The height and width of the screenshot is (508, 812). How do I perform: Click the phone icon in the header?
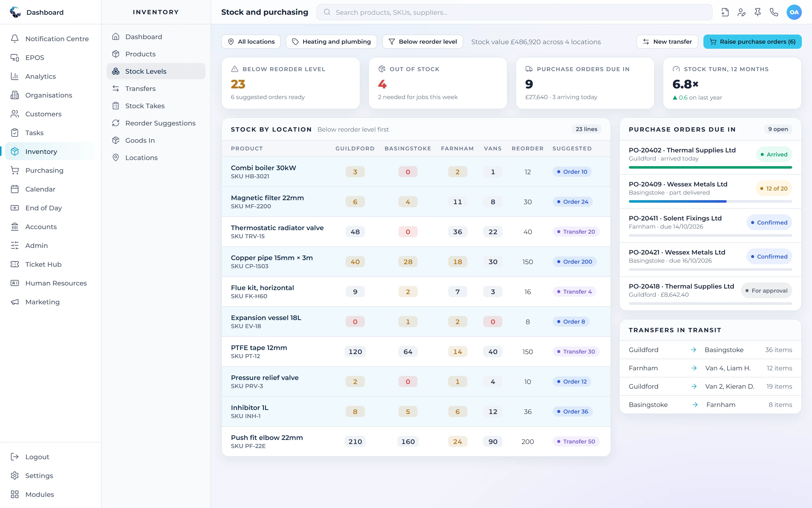[774, 12]
